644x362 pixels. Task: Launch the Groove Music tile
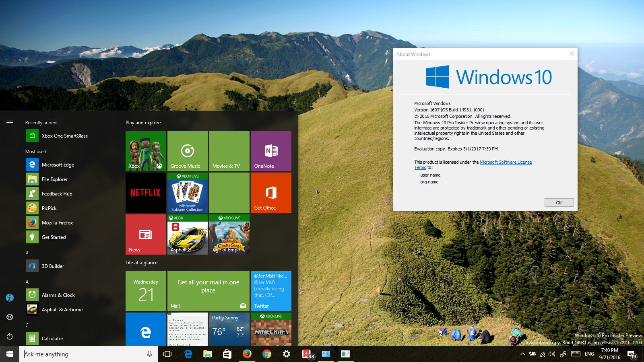click(x=187, y=151)
